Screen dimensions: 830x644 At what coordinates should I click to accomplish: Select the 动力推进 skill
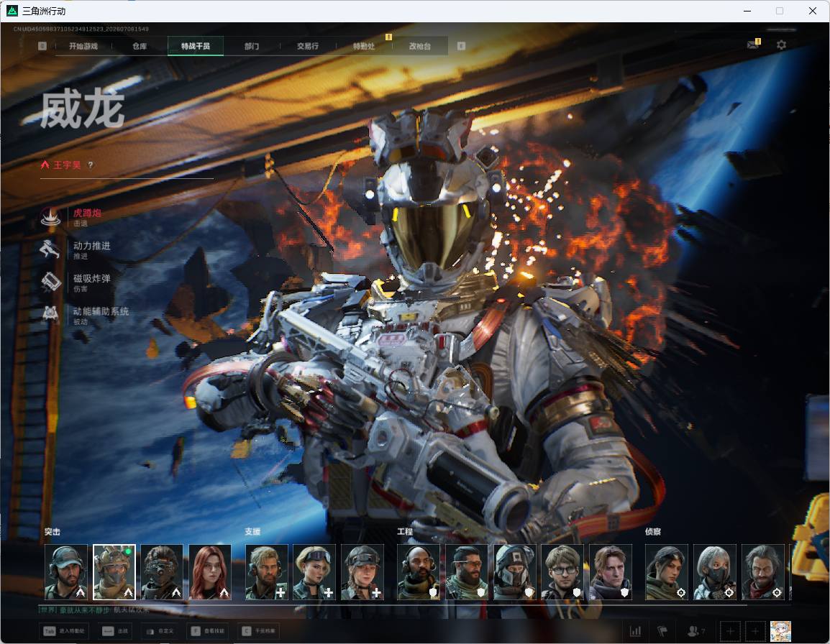tap(77, 250)
